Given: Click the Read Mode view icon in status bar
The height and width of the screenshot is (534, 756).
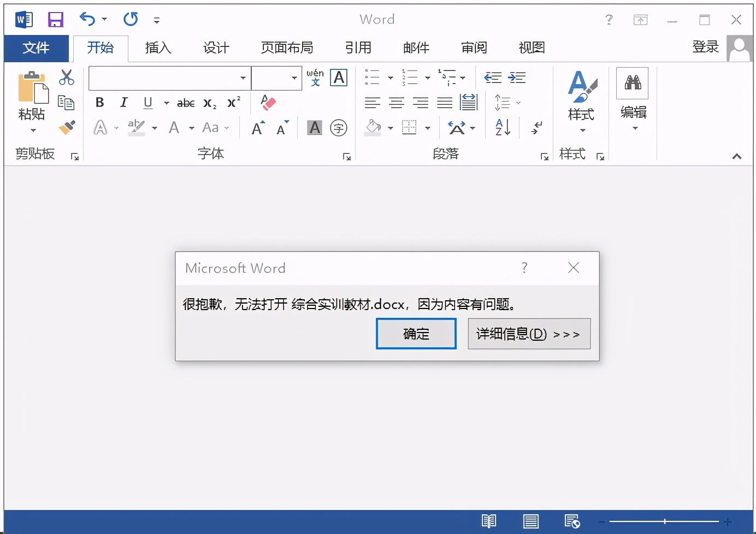Looking at the screenshot, I should click(489, 521).
